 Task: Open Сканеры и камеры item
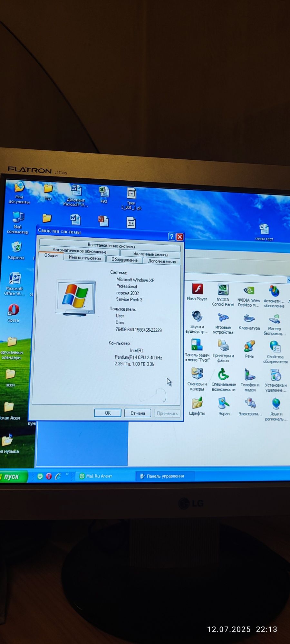tap(197, 380)
